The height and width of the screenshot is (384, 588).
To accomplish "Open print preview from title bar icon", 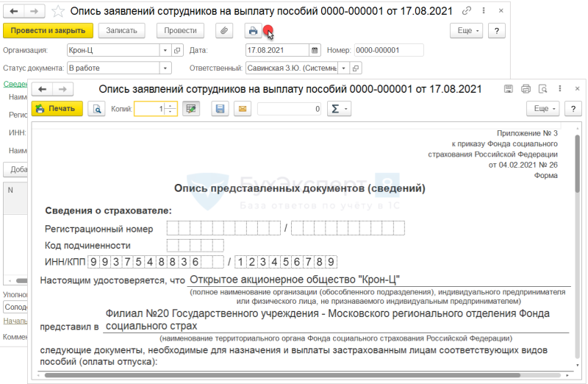I will point(542,89).
